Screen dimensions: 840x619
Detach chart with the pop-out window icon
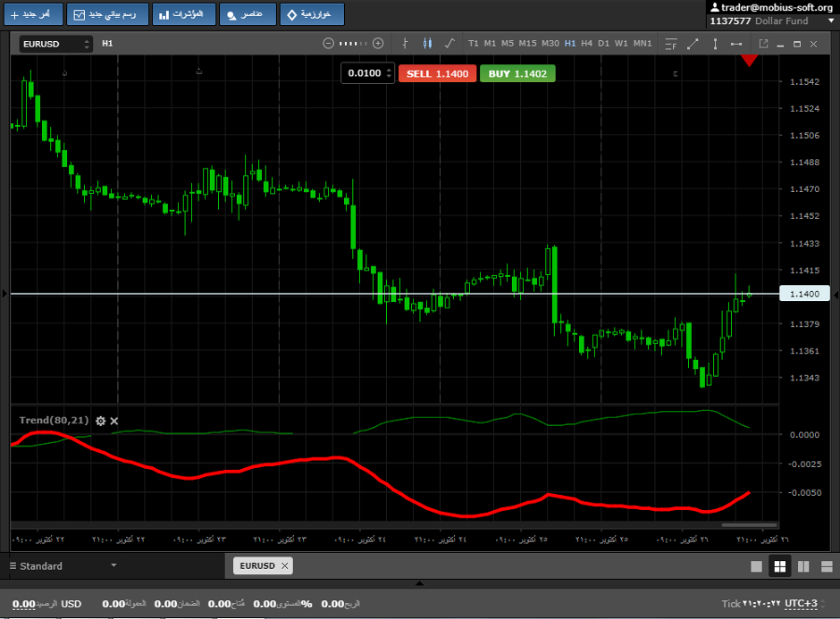pos(763,43)
